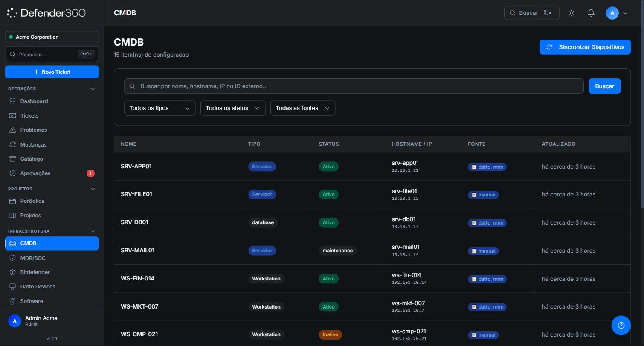Open the Software menu item

coord(52,301)
